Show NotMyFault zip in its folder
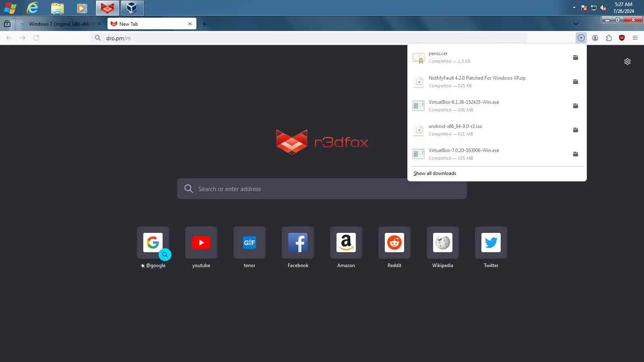Image resolution: width=644 pixels, height=362 pixels. pos(576,82)
